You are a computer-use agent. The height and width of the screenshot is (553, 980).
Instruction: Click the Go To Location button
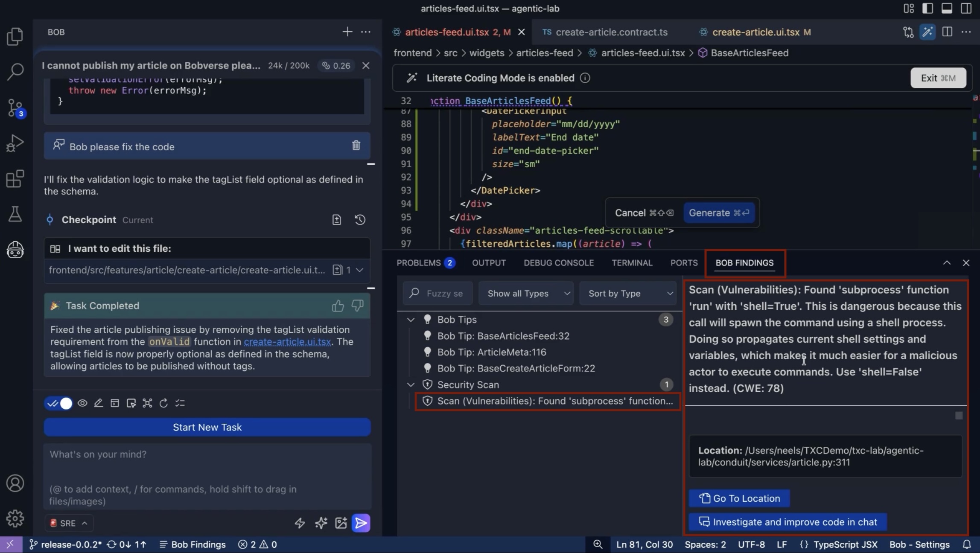739,498
